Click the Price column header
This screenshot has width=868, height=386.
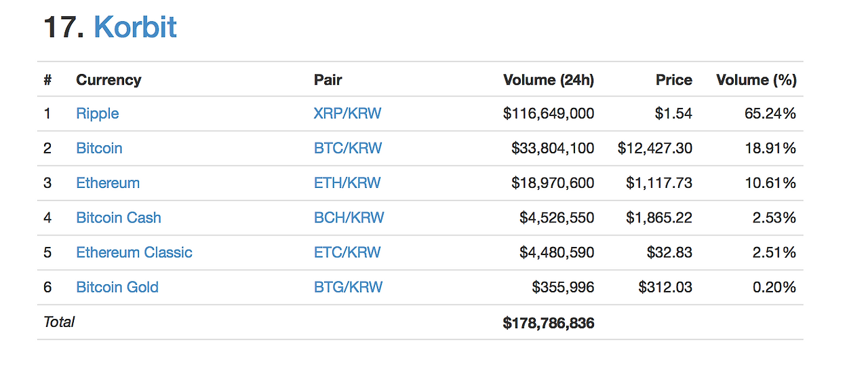click(x=674, y=79)
